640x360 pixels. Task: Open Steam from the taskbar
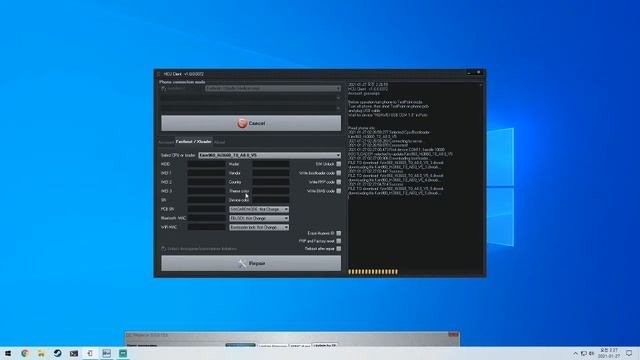[x=58, y=353]
